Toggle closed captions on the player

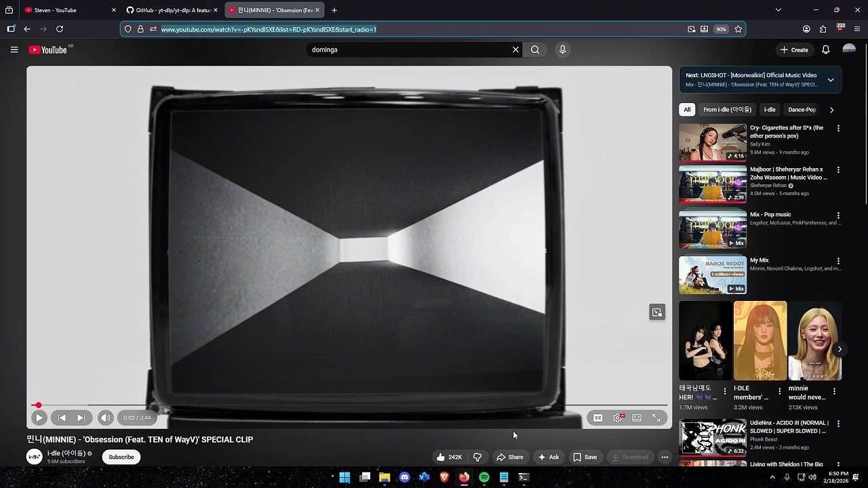[x=597, y=418]
